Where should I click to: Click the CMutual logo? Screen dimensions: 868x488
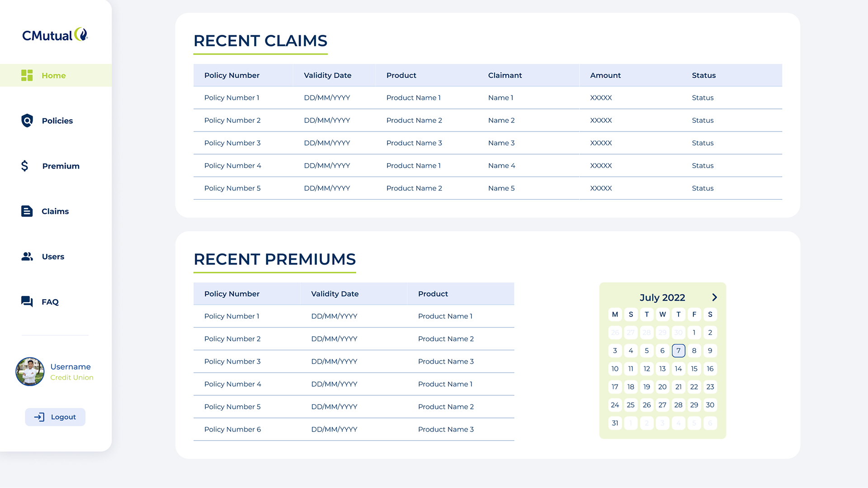click(54, 34)
